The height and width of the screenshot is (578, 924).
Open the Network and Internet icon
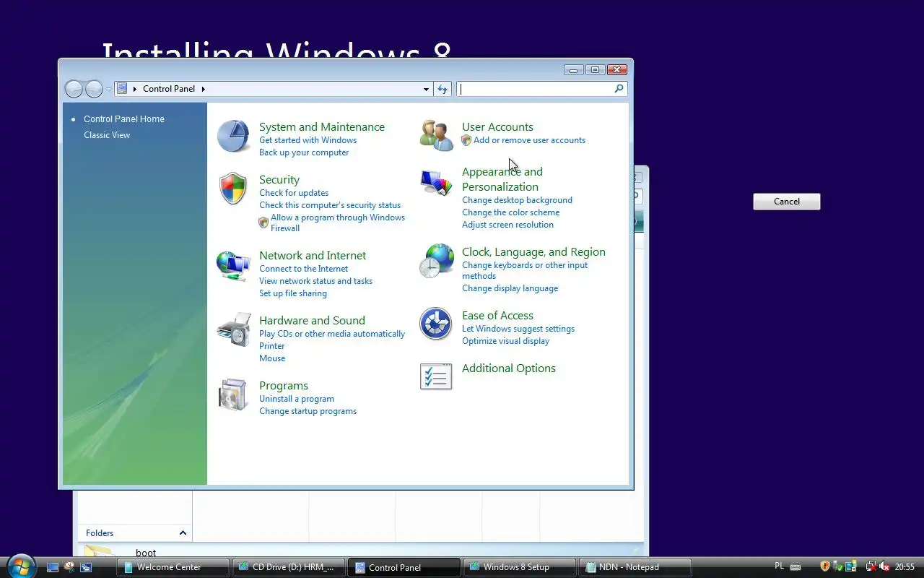click(x=233, y=265)
